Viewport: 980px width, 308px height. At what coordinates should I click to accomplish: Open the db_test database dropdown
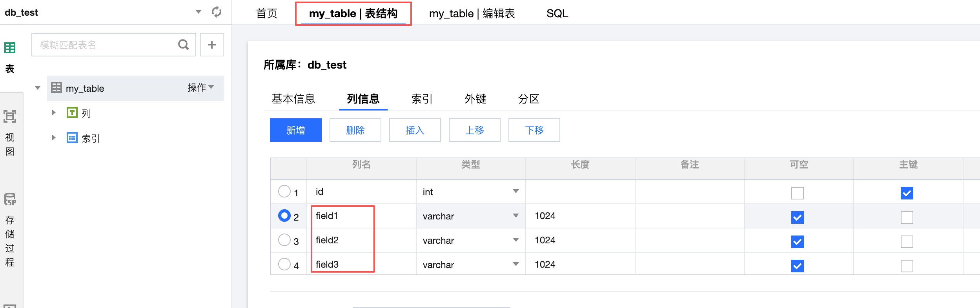point(199,12)
